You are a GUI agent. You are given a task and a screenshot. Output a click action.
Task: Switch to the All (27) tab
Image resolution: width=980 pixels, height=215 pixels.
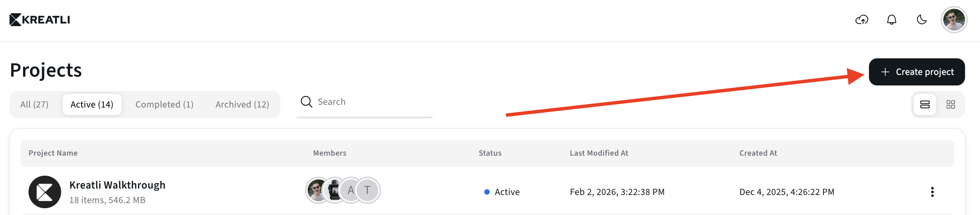(34, 104)
